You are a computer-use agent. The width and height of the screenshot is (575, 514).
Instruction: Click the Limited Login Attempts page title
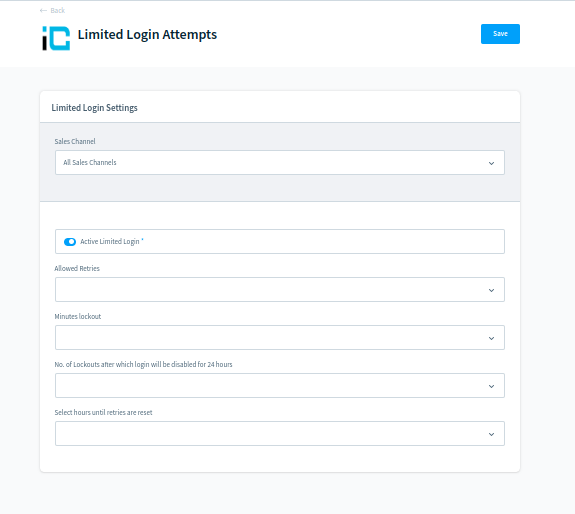(x=147, y=35)
